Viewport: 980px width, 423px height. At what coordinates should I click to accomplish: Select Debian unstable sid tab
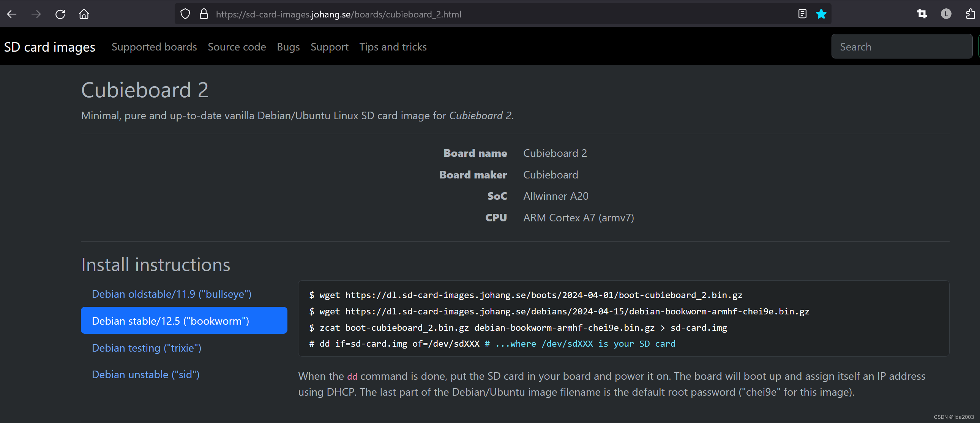point(184,374)
